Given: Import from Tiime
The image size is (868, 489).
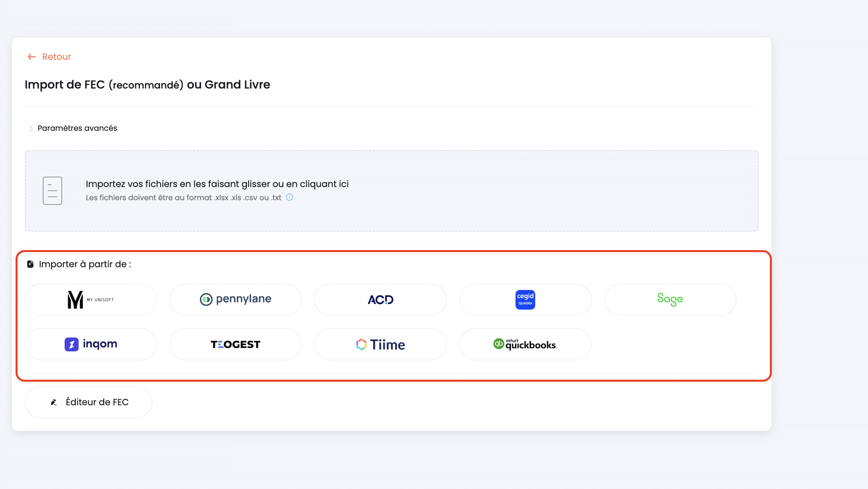Looking at the screenshot, I should [380, 344].
